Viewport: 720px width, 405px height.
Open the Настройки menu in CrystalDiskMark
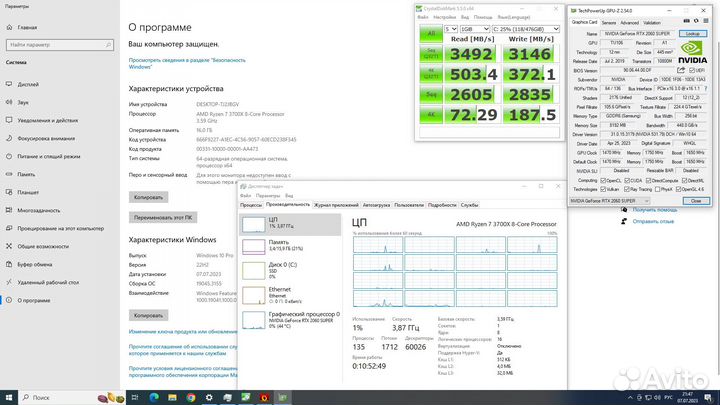444,17
